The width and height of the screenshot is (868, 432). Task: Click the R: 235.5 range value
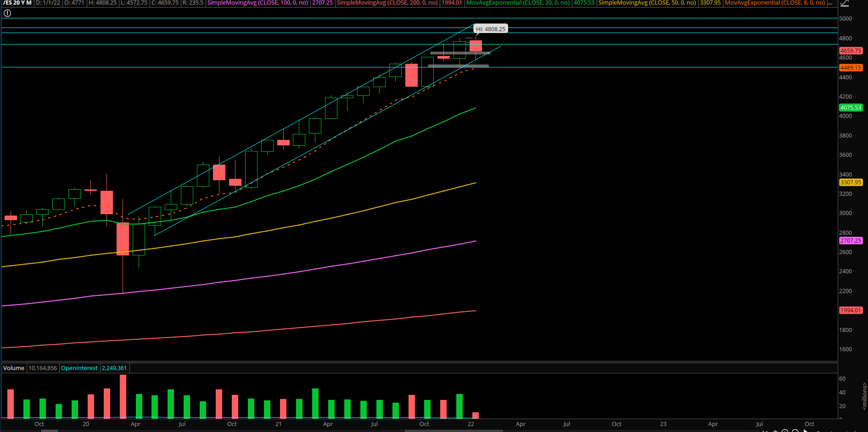pos(193,3)
